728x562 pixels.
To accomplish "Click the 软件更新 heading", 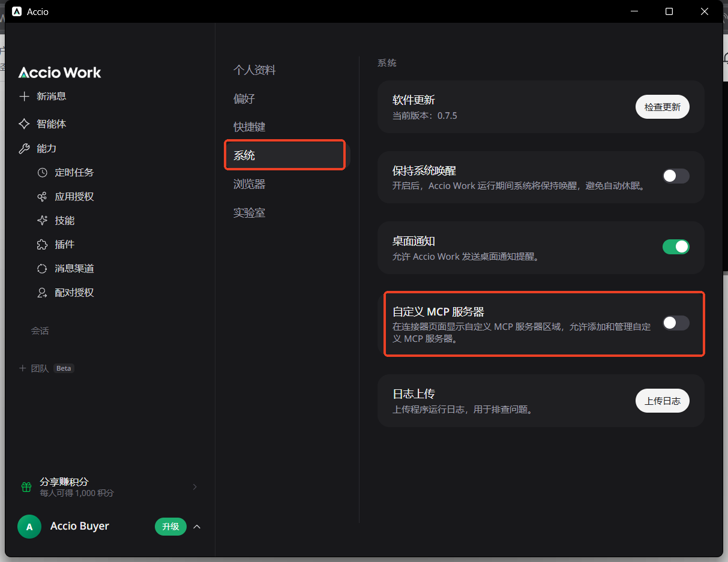I will pyautogui.click(x=414, y=100).
